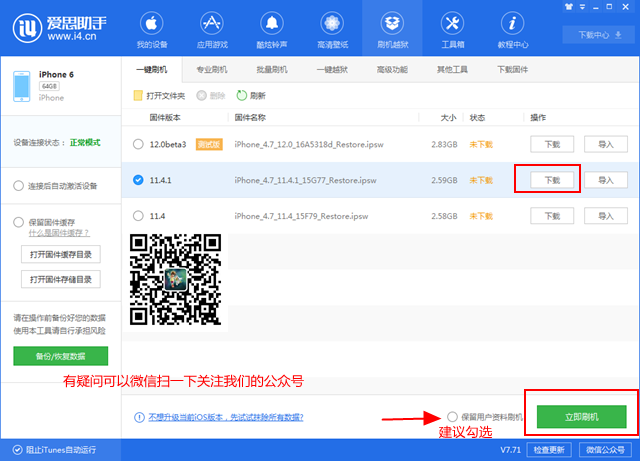Click 微信公众号 button
This screenshot has width=640, height=461.
point(605,450)
